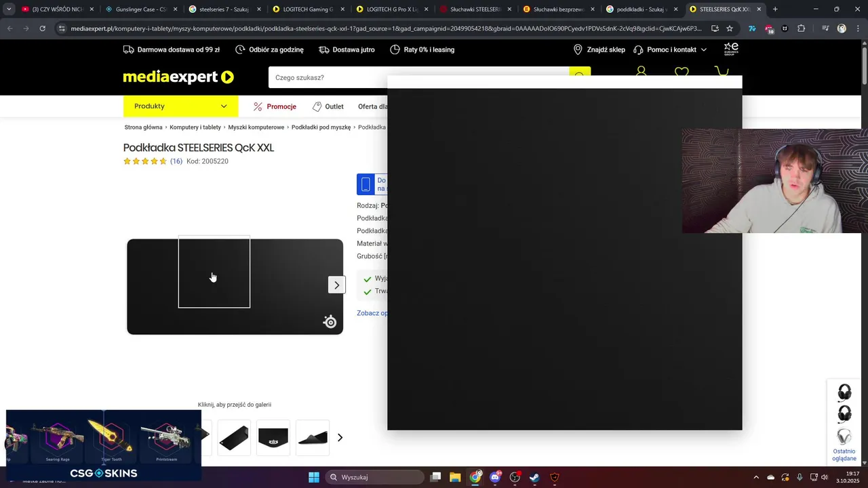Advance thumbnail strip with right arrow
Screen dimensions: 868x488
click(x=340, y=438)
